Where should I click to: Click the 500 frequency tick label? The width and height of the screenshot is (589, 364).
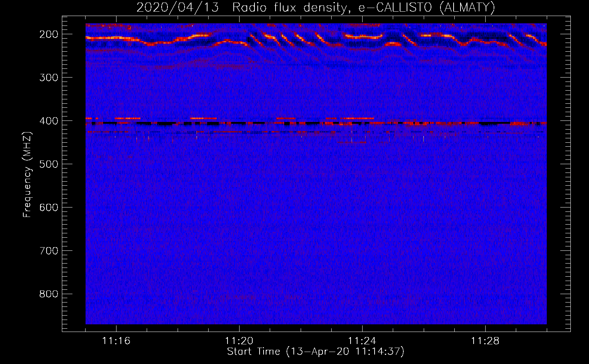pos(48,164)
